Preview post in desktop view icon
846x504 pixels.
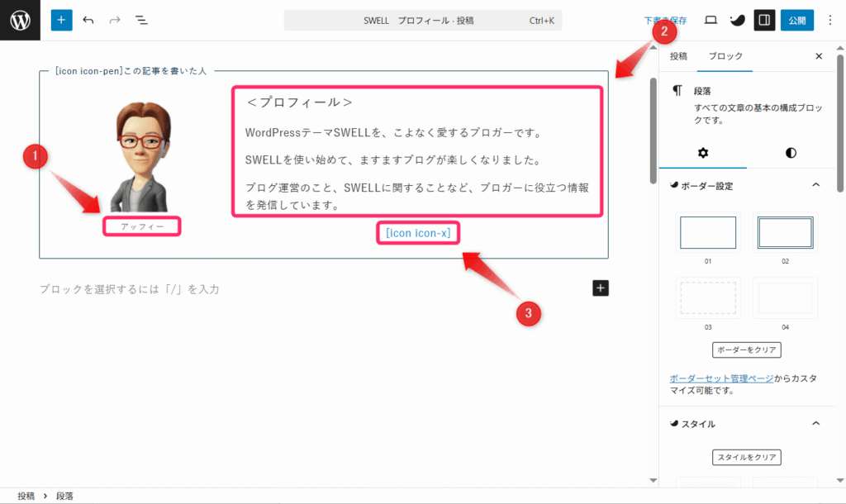(711, 20)
